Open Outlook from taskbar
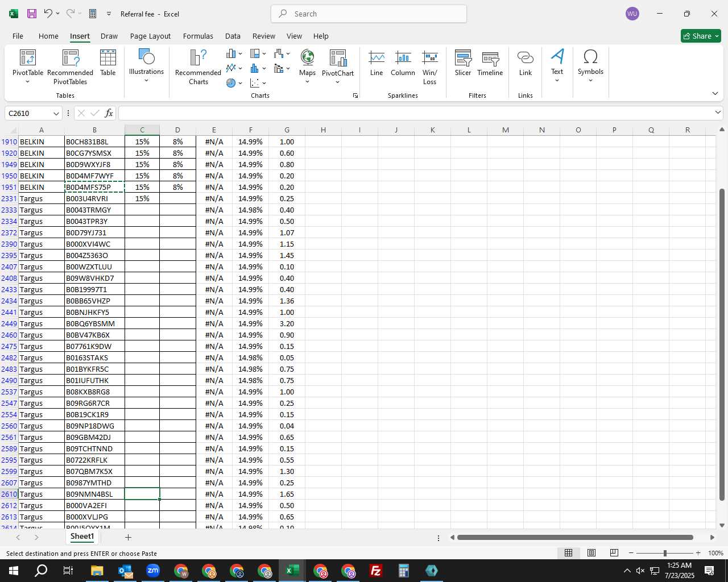Viewport: 728px width, 582px height. coord(125,571)
